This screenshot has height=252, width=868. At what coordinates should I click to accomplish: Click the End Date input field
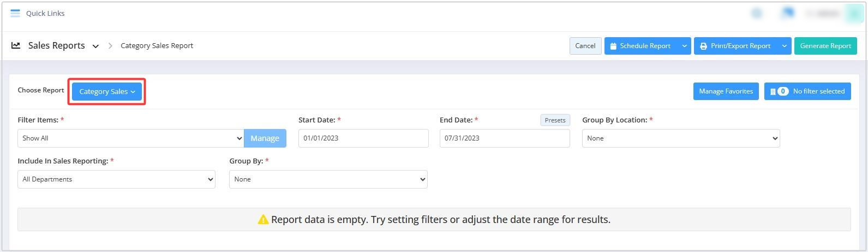click(505, 138)
